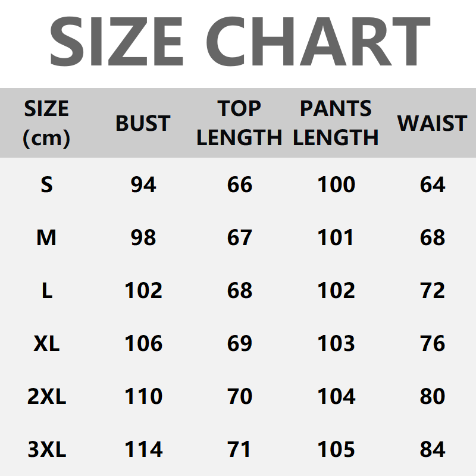Select pants length value 100 for S
The height and width of the screenshot is (476, 476).
336,185
